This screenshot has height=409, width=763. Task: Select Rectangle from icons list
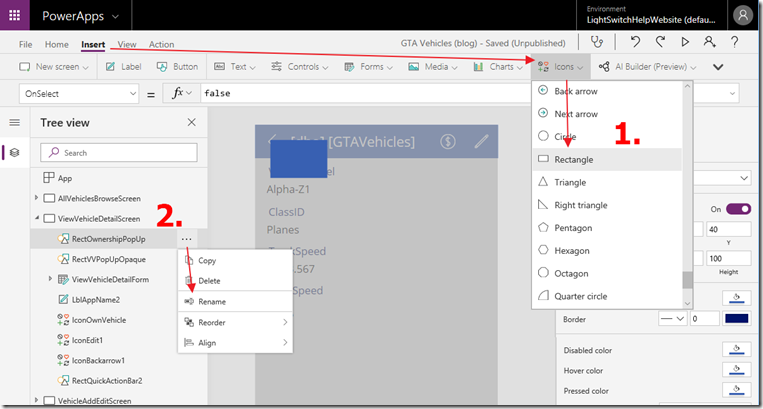point(607,160)
